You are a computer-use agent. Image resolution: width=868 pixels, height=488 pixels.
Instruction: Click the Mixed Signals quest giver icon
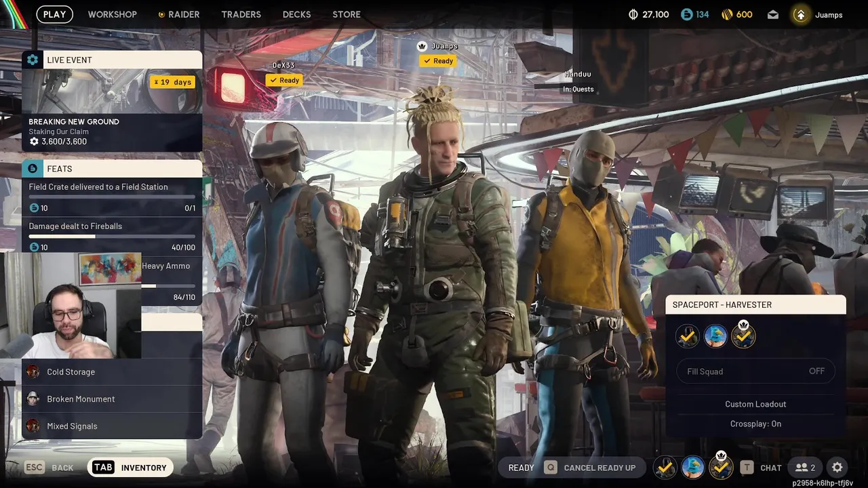tap(33, 426)
